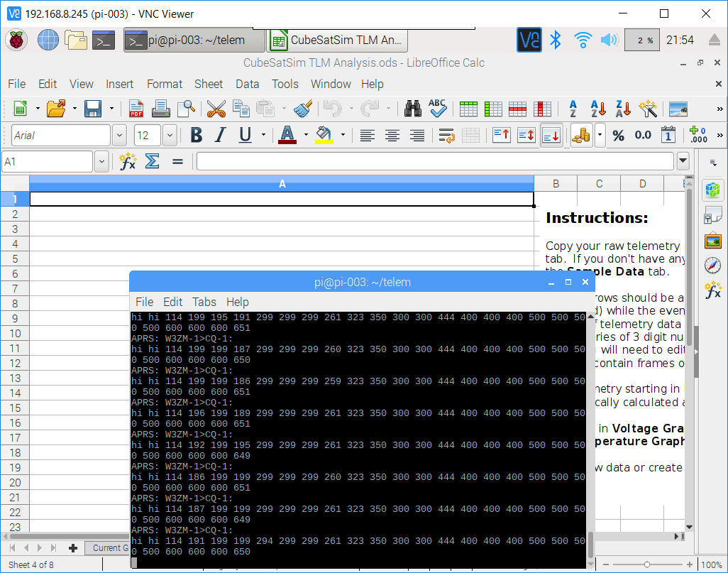
Task: Open Find and Replace from the toolbar
Action: click(x=413, y=108)
